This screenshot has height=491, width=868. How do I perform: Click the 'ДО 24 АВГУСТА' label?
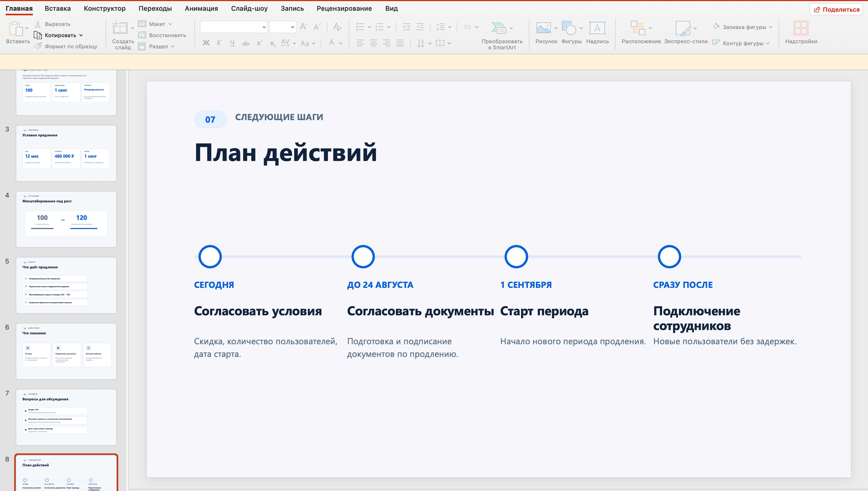tap(380, 285)
